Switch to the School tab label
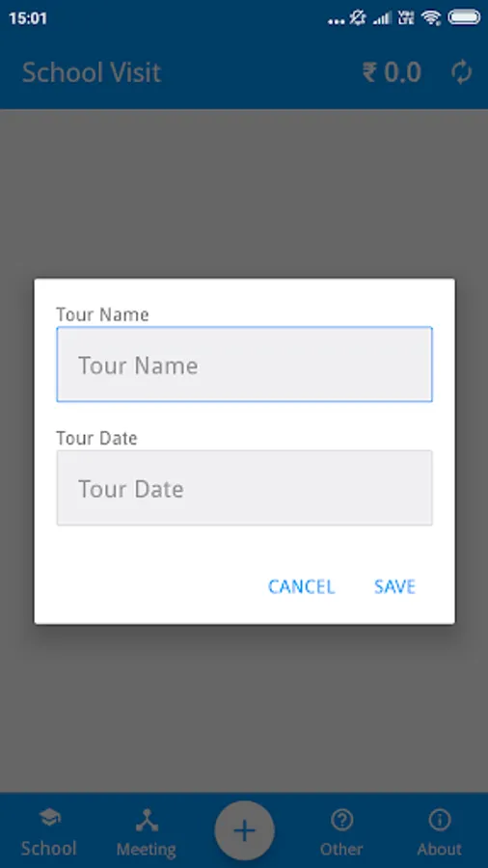 [48, 848]
